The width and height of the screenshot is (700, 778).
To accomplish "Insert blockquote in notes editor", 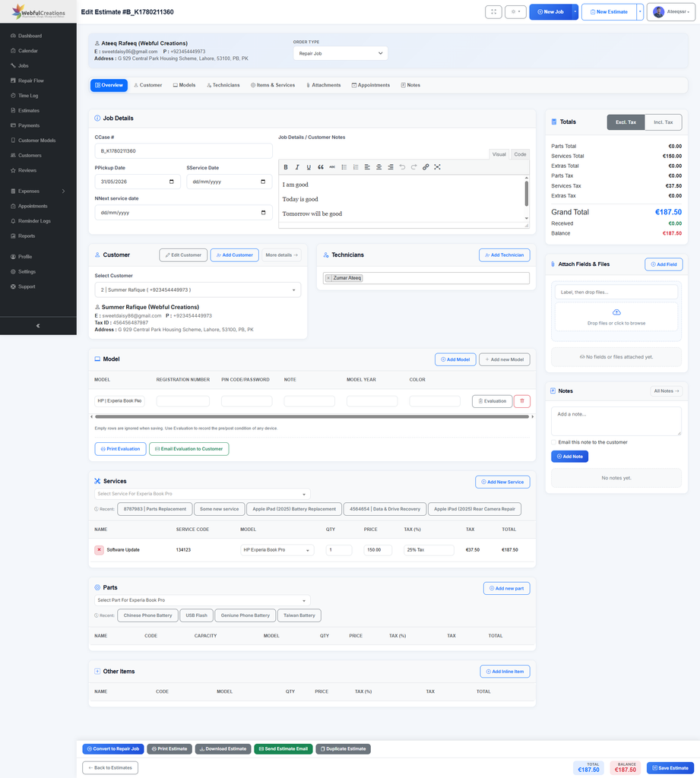I will (x=320, y=167).
